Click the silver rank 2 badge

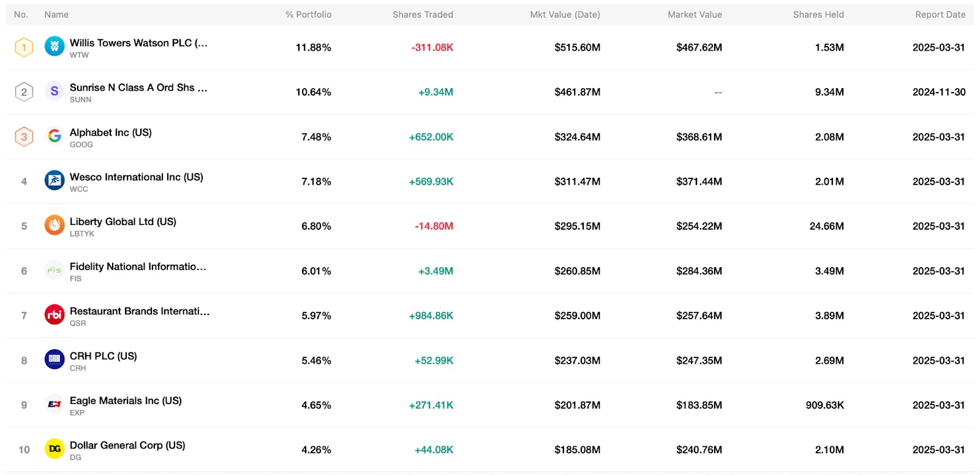[24, 92]
